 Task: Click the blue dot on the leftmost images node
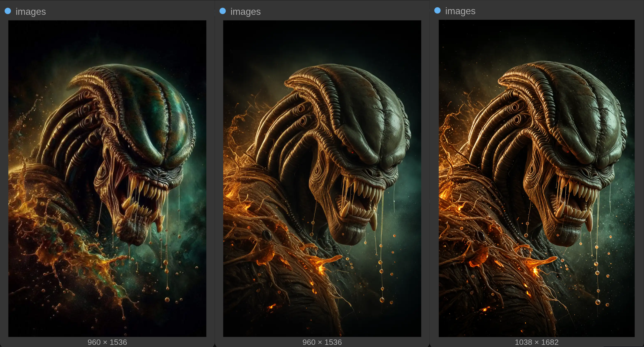click(8, 11)
